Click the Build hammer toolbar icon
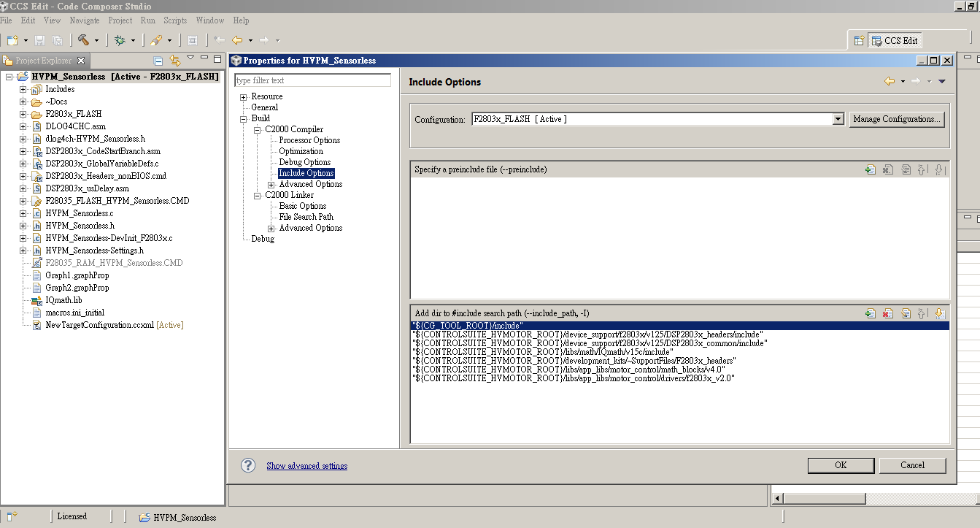The height and width of the screenshot is (528, 980). (x=83, y=40)
